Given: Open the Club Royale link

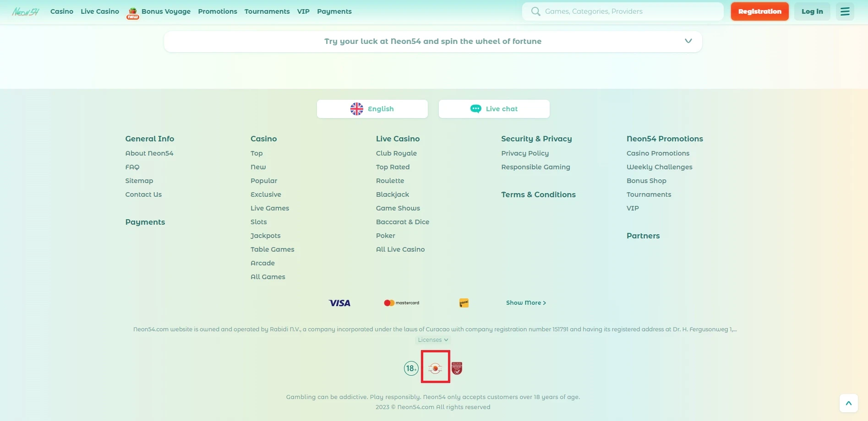Looking at the screenshot, I should click(396, 153).
